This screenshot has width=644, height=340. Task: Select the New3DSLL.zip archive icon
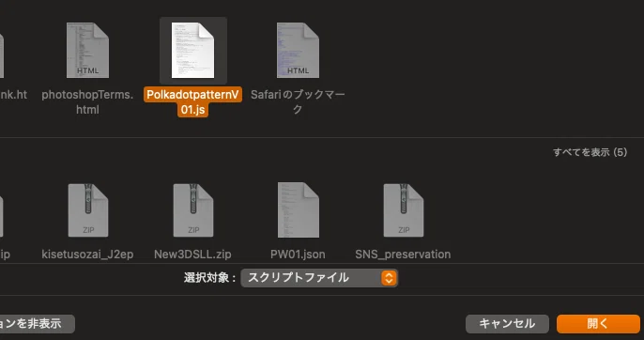click(x=193, y=210)
